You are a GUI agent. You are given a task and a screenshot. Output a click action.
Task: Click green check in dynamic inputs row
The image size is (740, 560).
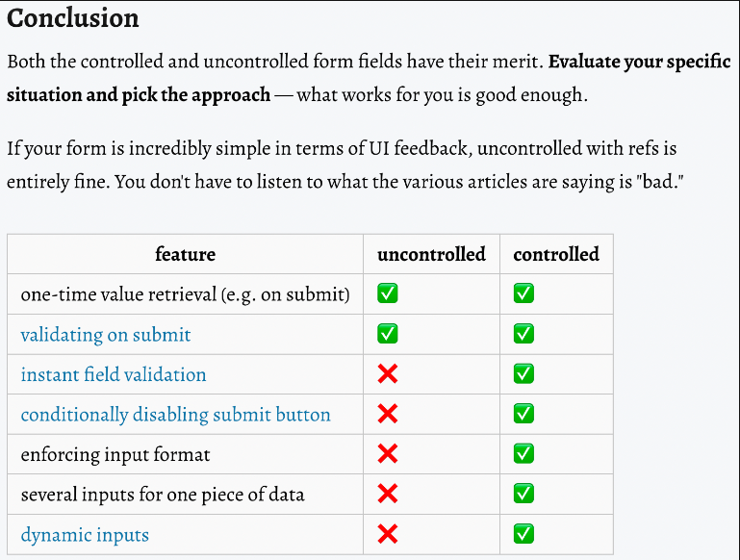tap(523, 534)
